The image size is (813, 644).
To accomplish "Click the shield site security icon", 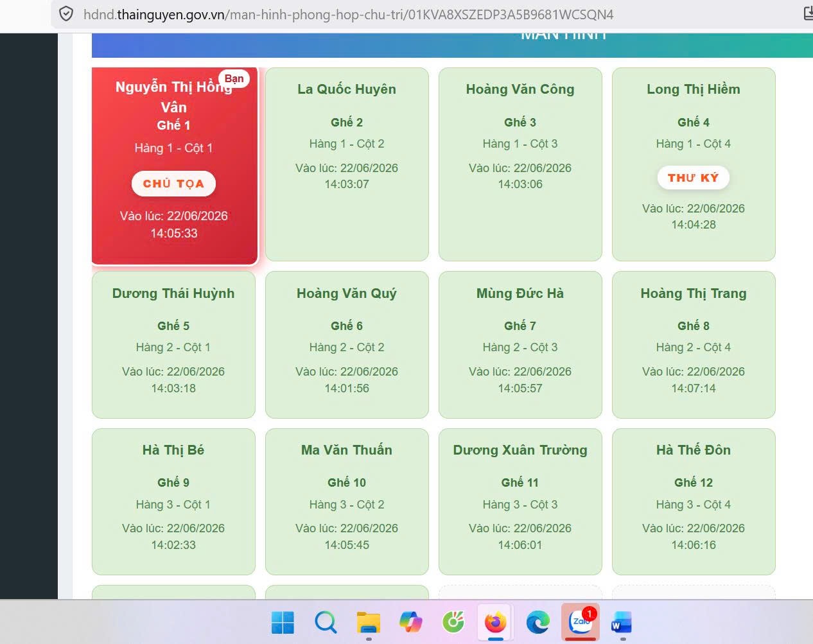I will tap(66, 14).
